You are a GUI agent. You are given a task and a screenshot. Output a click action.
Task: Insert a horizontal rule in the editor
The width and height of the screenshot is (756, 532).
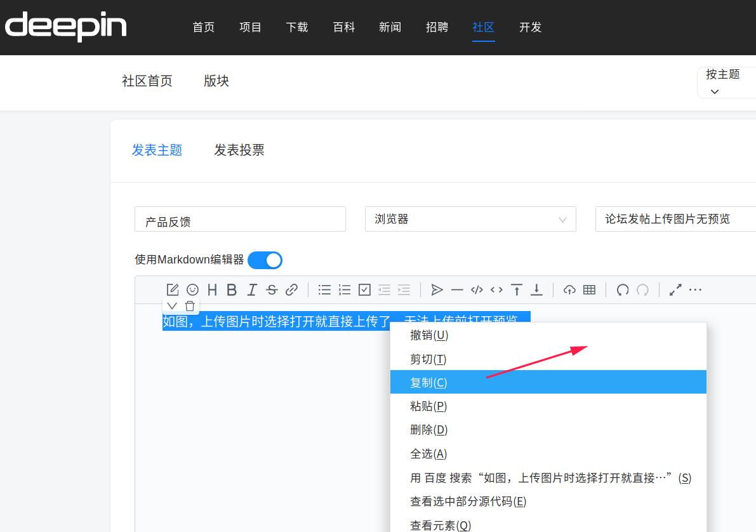457,289
